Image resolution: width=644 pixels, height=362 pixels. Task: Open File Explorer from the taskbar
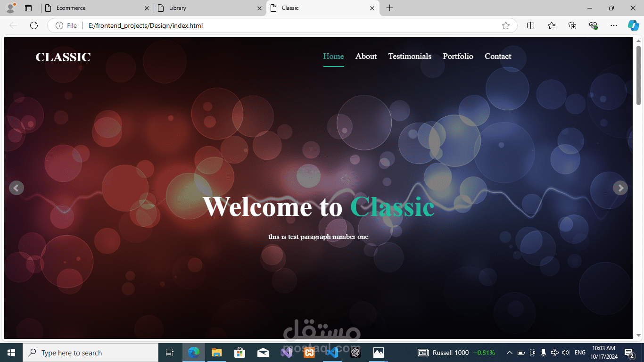pyautogui.click(x=216, y=353)
